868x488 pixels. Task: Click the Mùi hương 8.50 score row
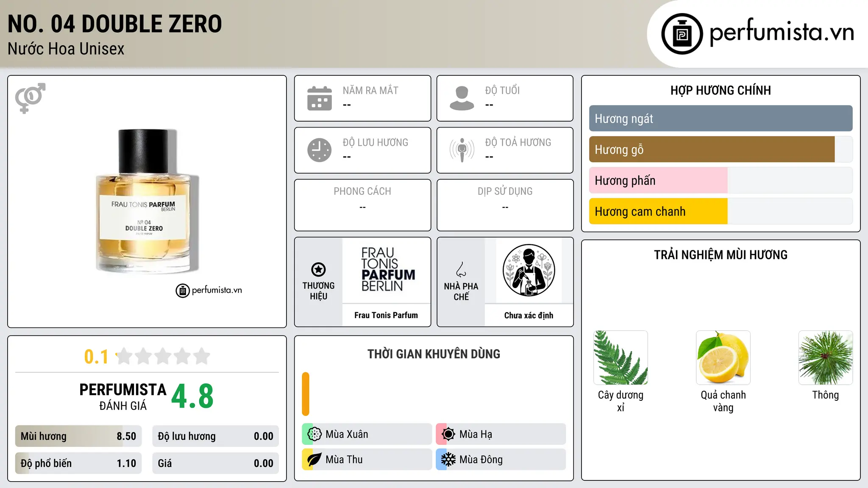tap(78, 436)
